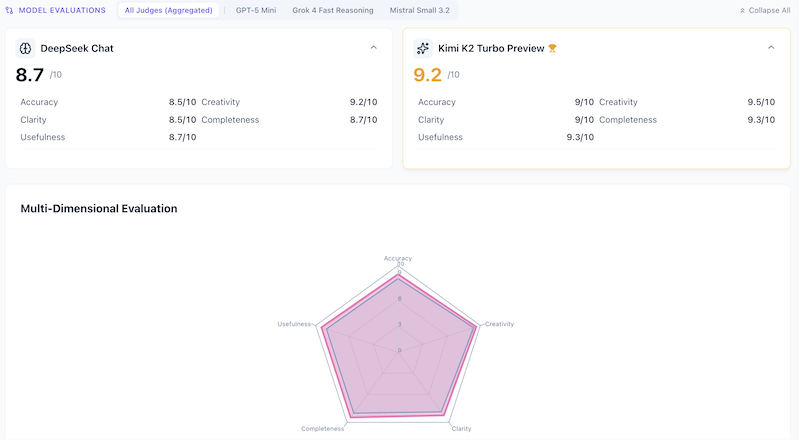The image size is (800, 443).
Task: Select the All Judges (Aggregated) tab
Action: [x=168, y=10]
